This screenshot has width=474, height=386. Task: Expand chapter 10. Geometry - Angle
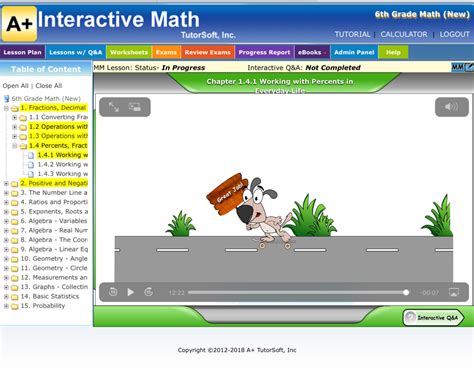6,259
